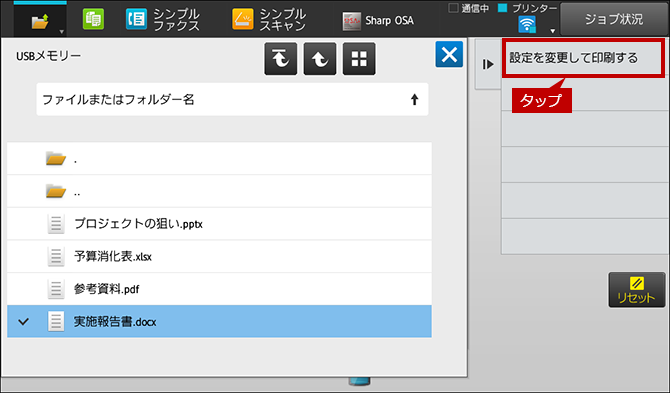Open the double-dot parent folder
Viewport: 670px width, 393px height.
219,191
